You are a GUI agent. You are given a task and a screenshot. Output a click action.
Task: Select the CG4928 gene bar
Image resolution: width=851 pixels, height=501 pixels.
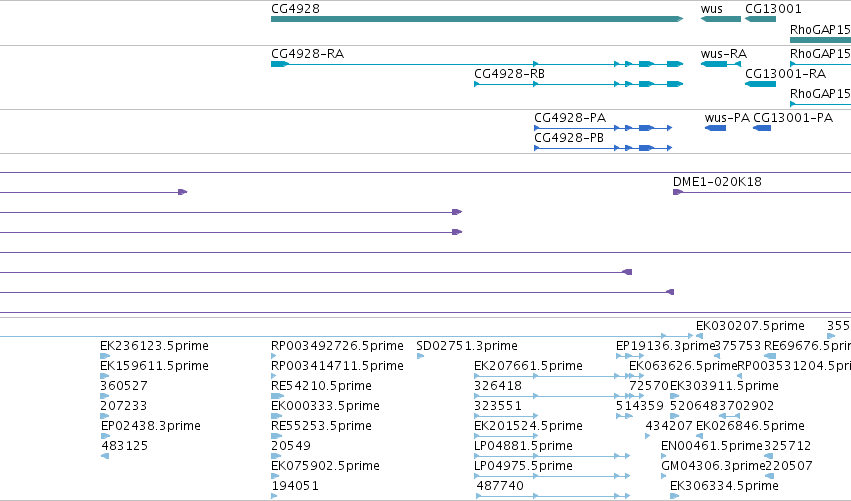(477, 19)
